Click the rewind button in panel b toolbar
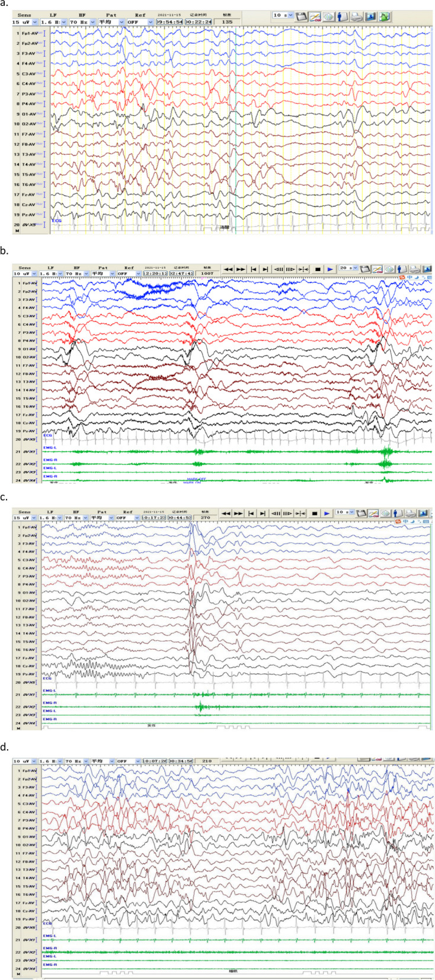The image size is (435, 980). (228, 269)
